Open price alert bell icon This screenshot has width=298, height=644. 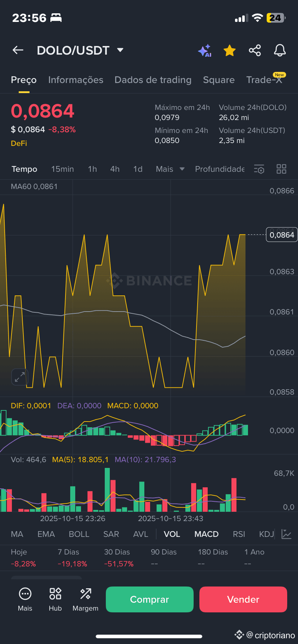coord(280,50)
